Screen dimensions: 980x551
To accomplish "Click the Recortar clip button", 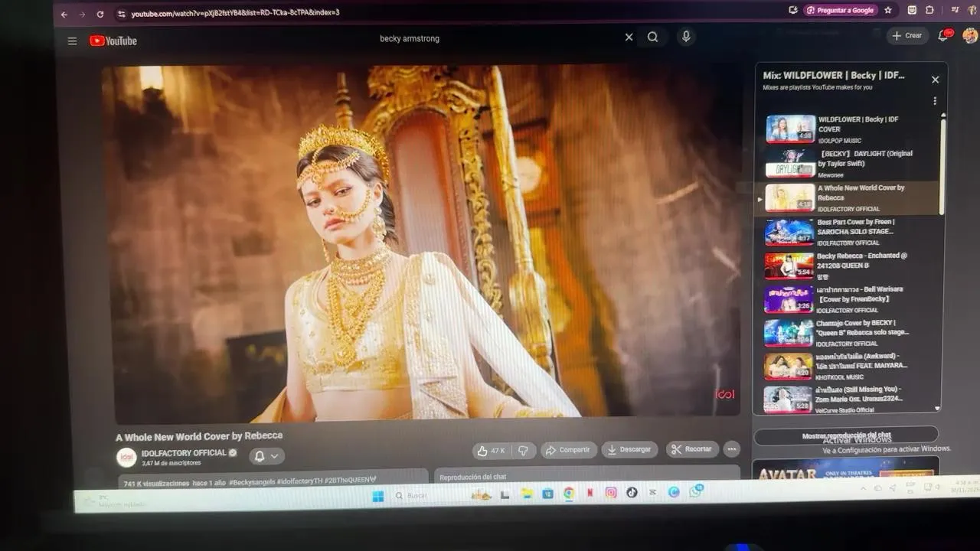I will pos(692,449).
